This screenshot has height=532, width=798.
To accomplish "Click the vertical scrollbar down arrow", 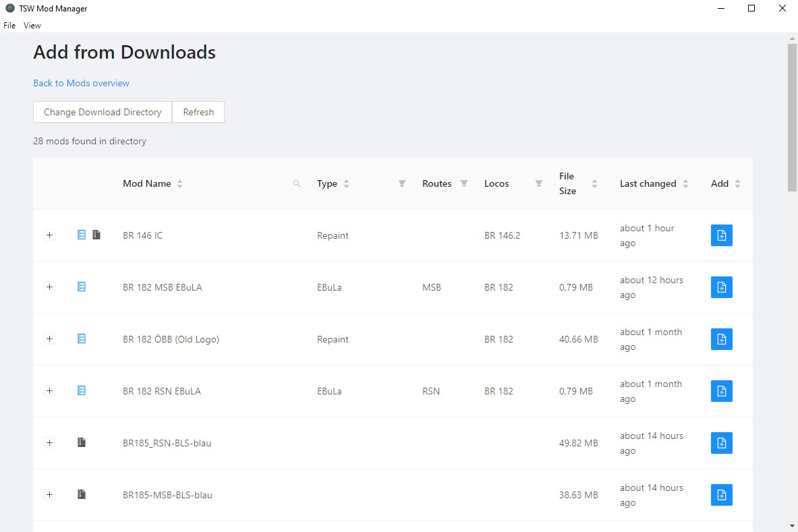I will click(x=792, y=525).
